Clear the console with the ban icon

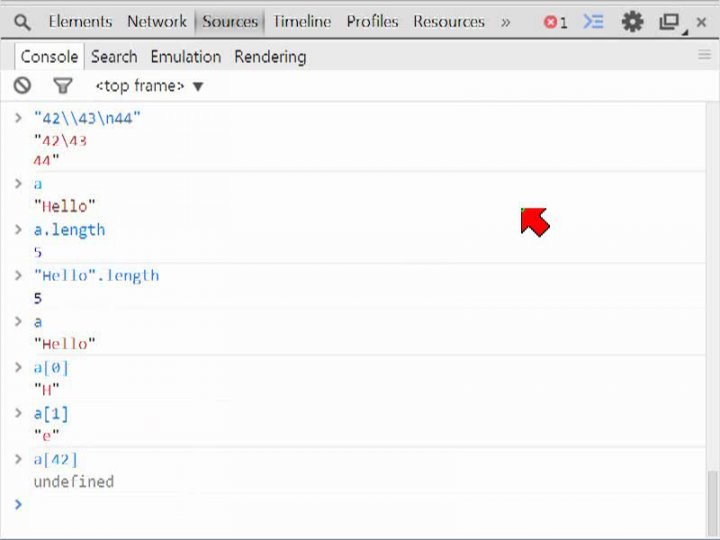tap(22, 85)
